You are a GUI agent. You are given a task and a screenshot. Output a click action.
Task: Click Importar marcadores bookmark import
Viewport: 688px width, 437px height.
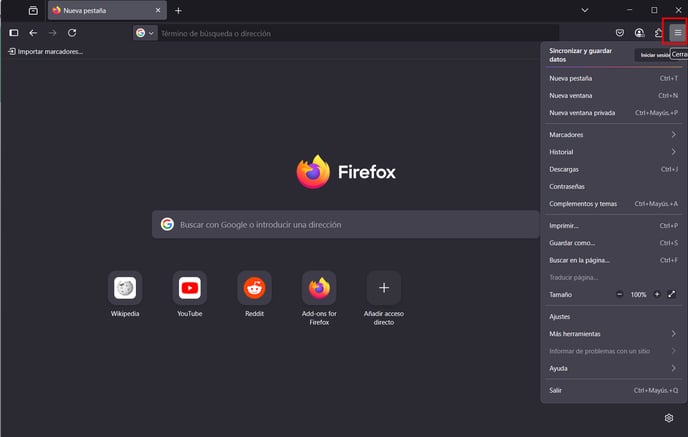point(46,52)
